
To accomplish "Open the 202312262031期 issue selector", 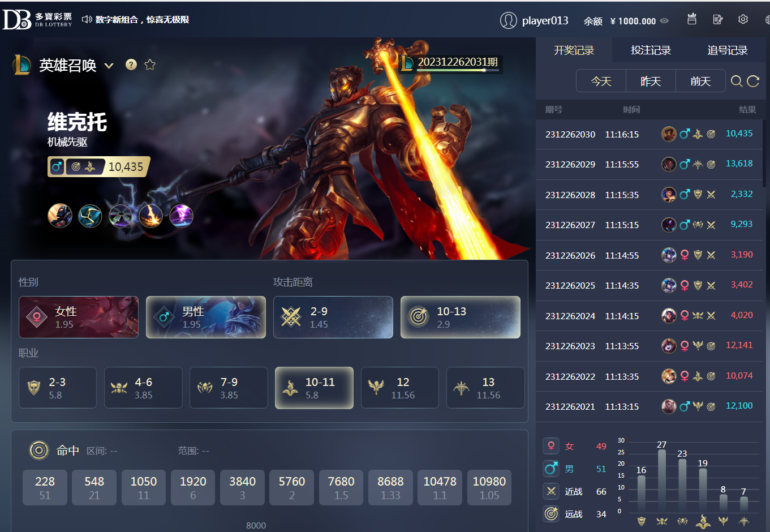I will [451, 62].
